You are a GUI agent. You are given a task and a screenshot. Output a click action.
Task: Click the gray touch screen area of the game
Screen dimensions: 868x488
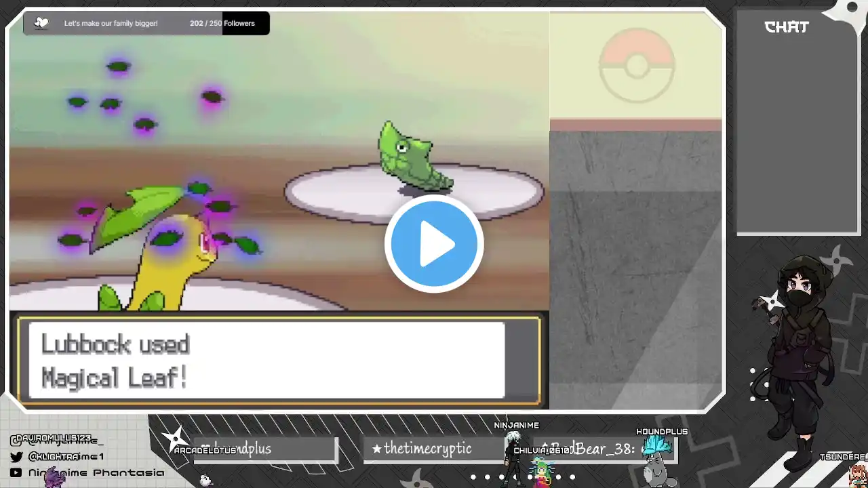[x=635, y=271]
